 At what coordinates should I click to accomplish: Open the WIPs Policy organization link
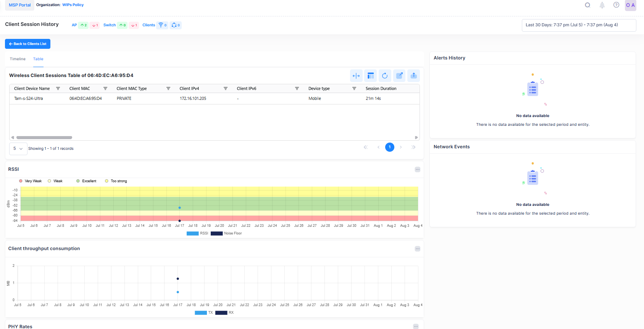73,5
